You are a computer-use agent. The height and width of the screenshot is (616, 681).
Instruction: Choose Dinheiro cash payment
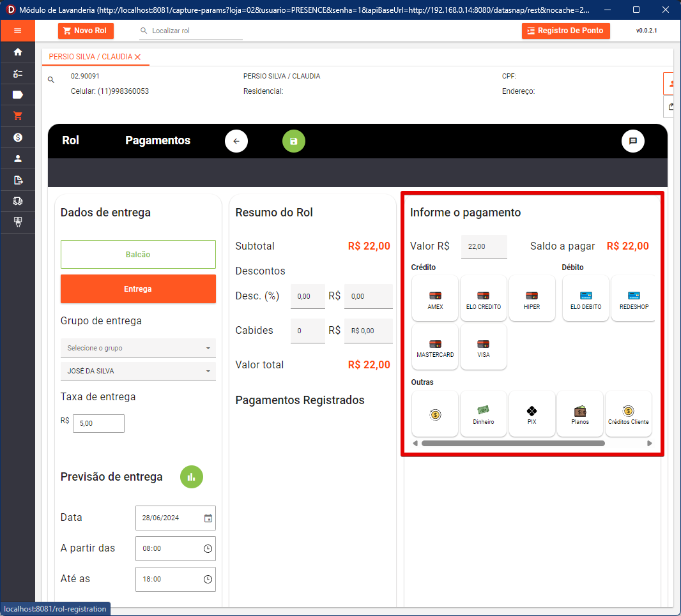click(x=484, y=414)
